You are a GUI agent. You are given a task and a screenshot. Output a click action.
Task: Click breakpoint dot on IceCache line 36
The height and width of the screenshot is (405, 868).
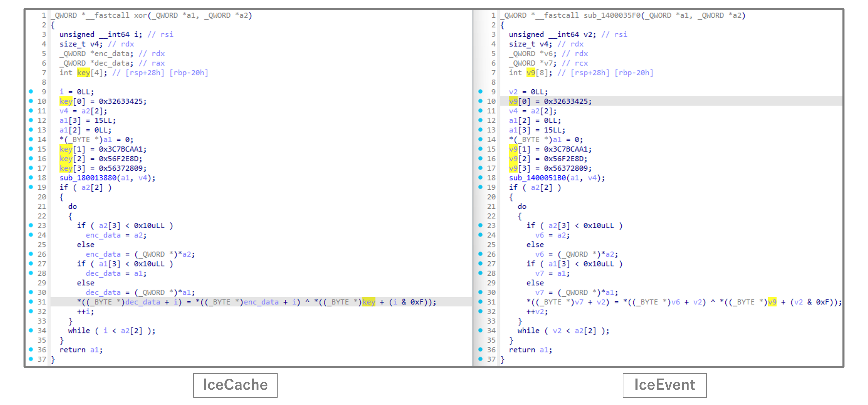pyautogui.click(x=31, y=349)
